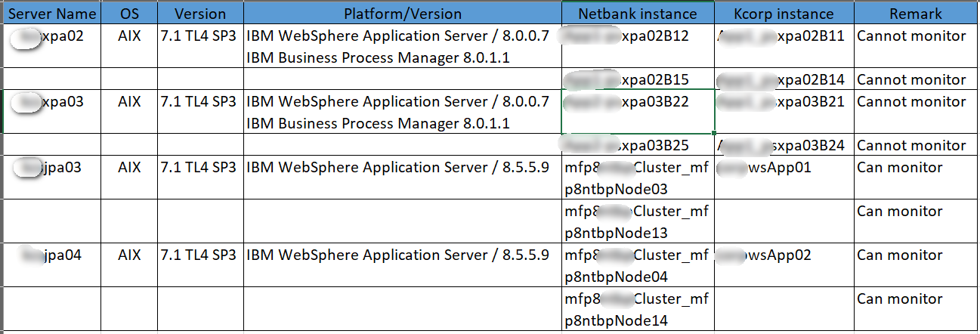Select the WebSphere 8.5.5.9 platform cell for jpa03
980x334 pixels.
coord(402,178)
